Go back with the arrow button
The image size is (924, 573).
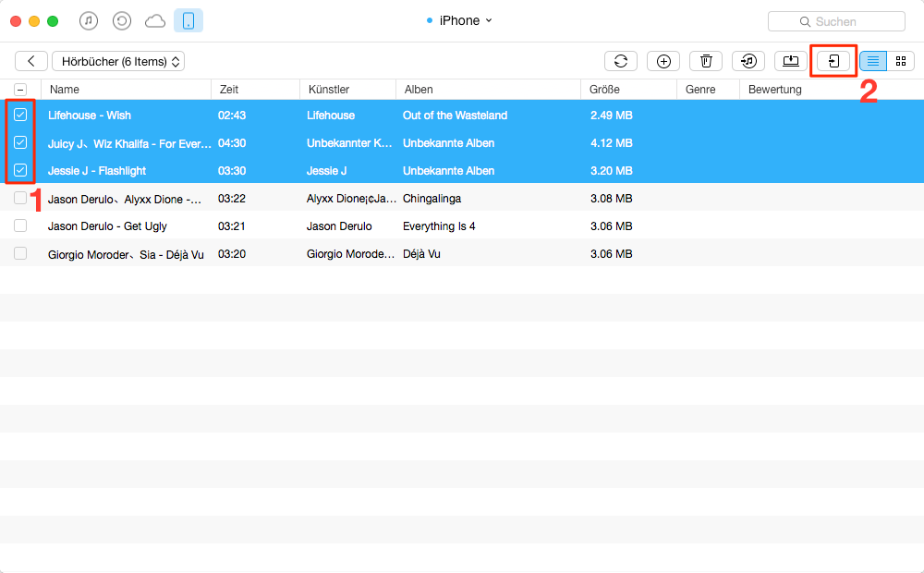[31, 61]
